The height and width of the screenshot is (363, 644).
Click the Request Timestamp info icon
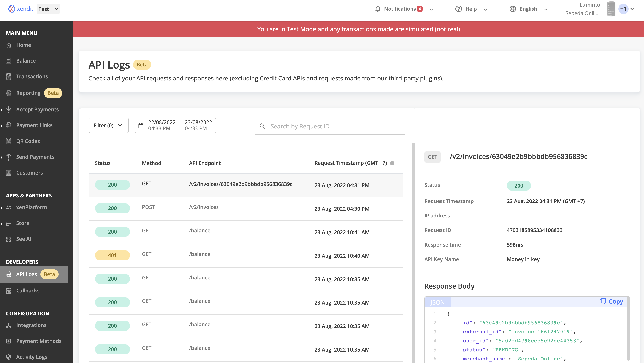coord(392,163)
